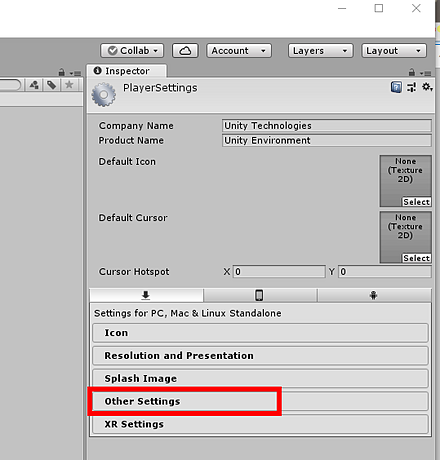Toggle the Inspector panel lock
Viewport: 440px width, 460px height.
click(412, 72)
